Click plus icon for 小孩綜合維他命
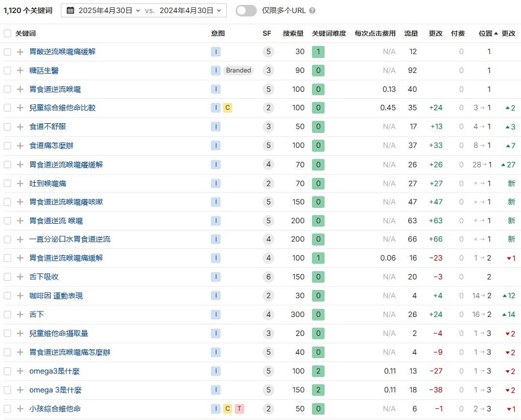Viewport: 521px width, 420px height. [20, 409]
